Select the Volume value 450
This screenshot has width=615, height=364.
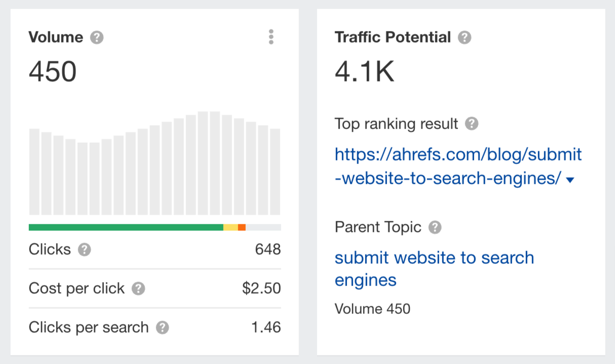(x=53, y=71)
